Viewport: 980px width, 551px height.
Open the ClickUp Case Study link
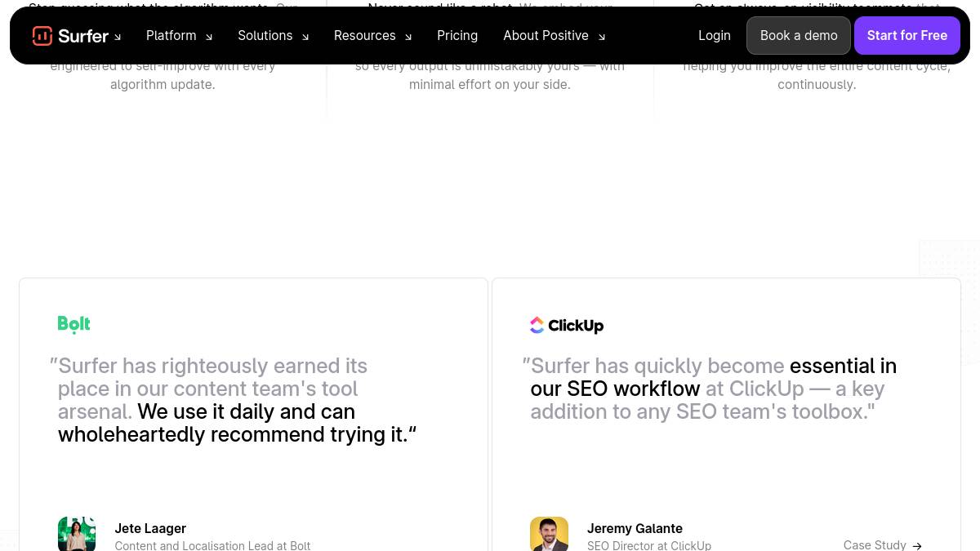[x=883, y=544]
